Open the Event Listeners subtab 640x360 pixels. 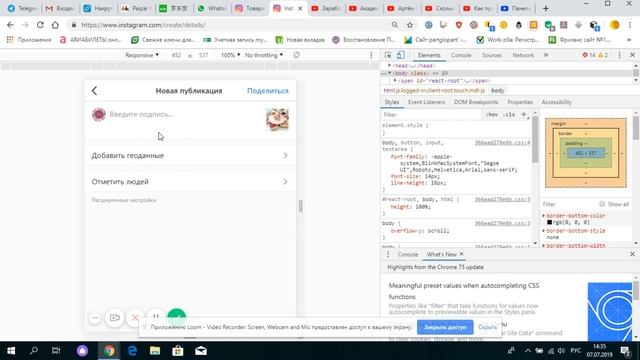coord(427,102)
